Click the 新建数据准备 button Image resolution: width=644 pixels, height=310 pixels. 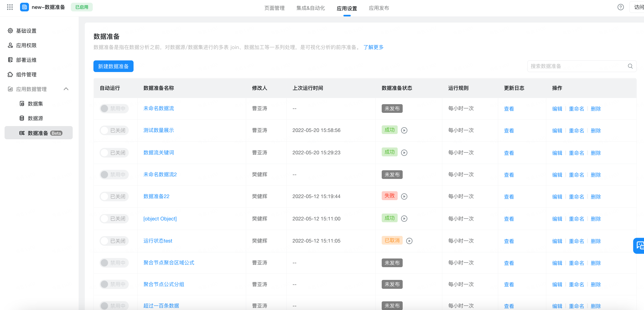pyautogui.click(x=113, y=66)
